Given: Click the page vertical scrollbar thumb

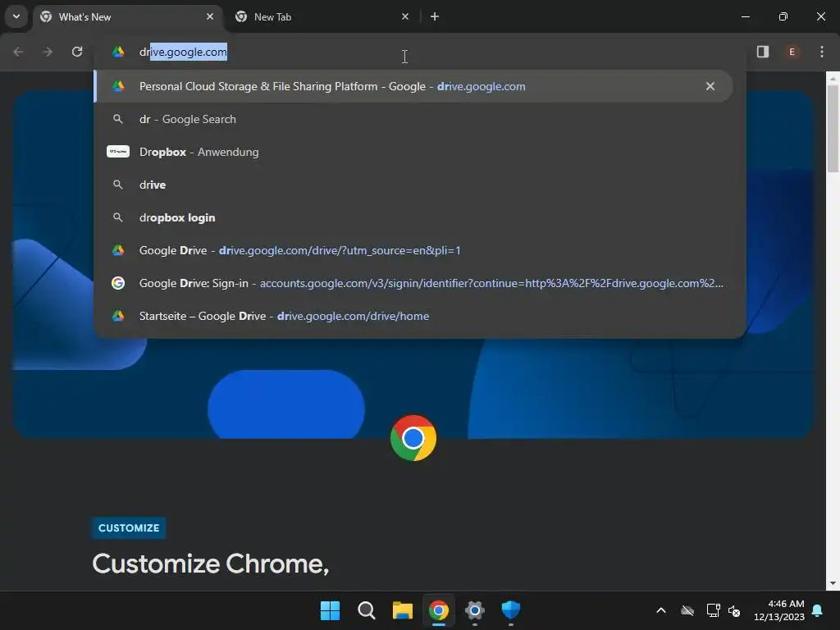Looking at the screenshot, I should click(833, 129).
